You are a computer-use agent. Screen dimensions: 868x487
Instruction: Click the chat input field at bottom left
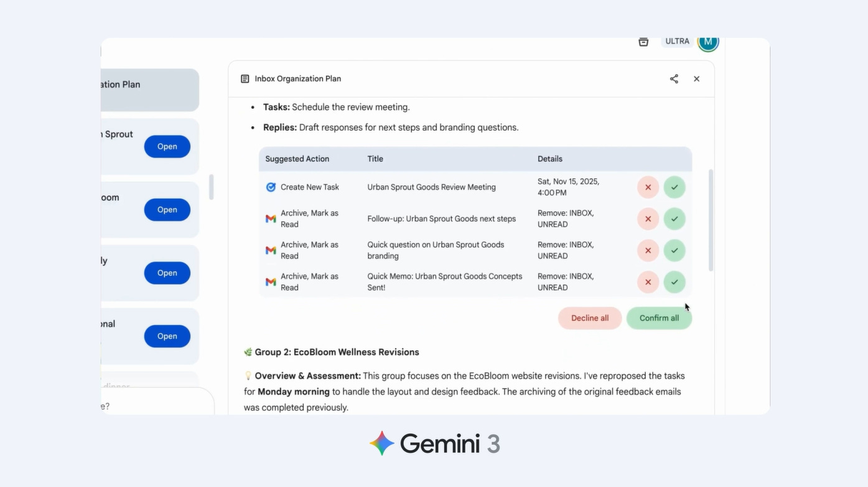157,402
